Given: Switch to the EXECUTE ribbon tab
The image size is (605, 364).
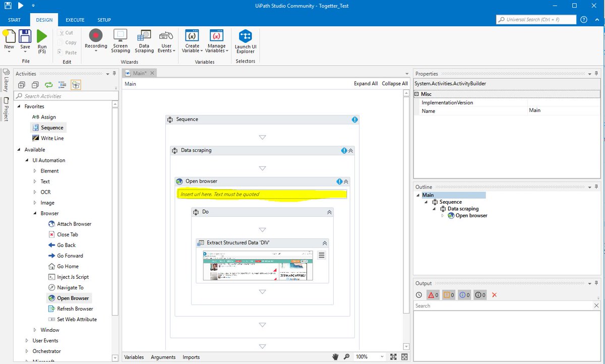Looking at the screenshot, I should pyautogui.click(x=75, y=20).
